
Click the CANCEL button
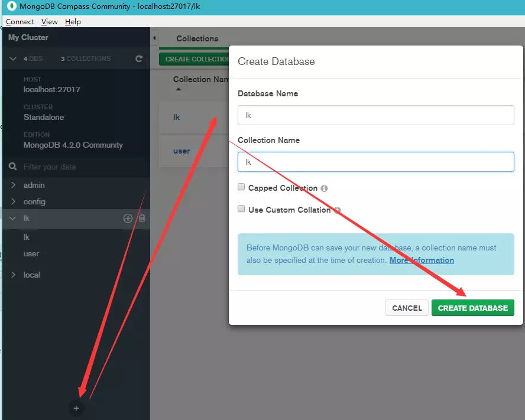407,308
